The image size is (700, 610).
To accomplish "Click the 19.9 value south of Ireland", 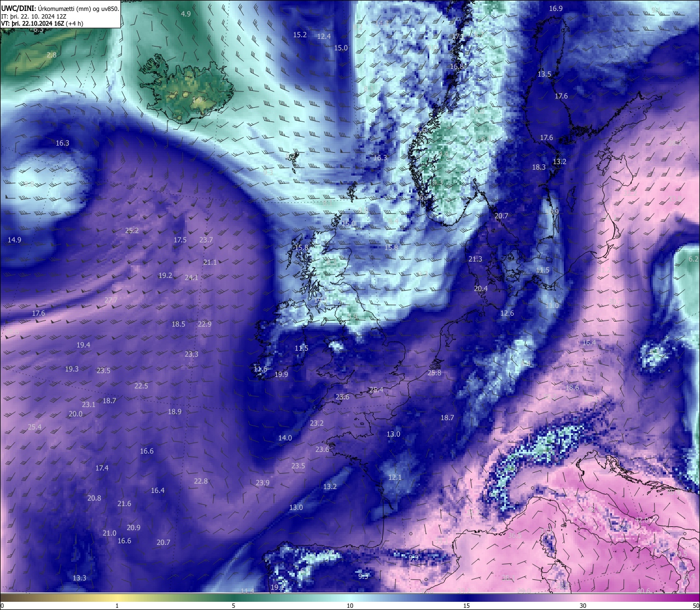I will 281,374.
